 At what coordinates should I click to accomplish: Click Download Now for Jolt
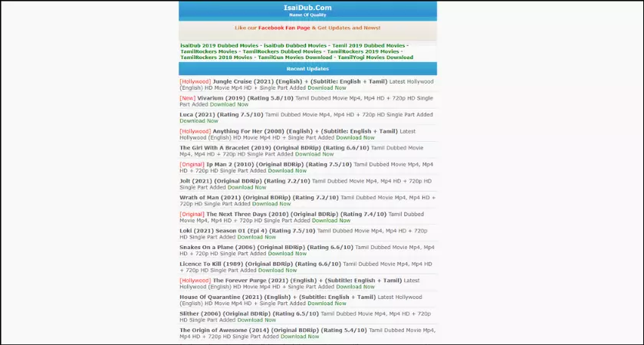click(x=247, y=187)
